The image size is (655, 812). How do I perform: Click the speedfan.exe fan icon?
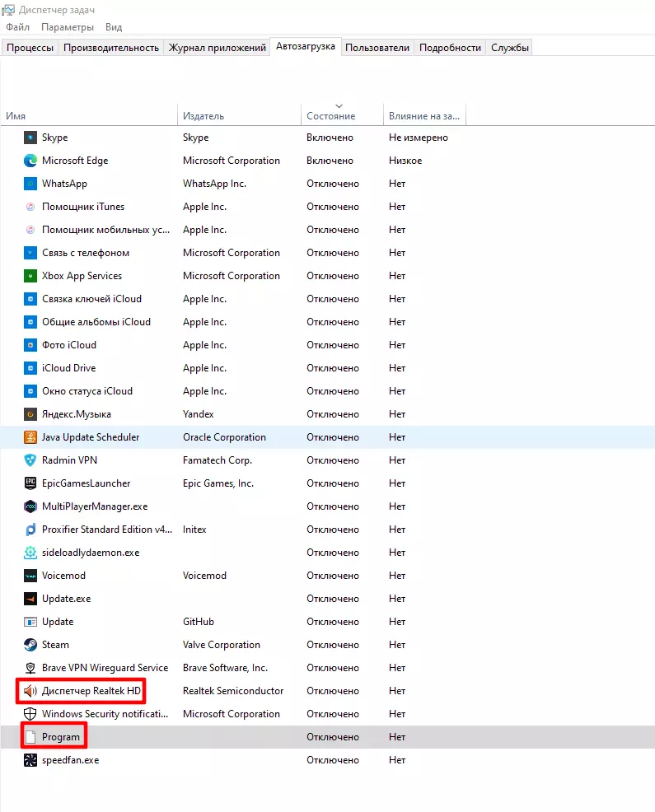coord(30,760)
